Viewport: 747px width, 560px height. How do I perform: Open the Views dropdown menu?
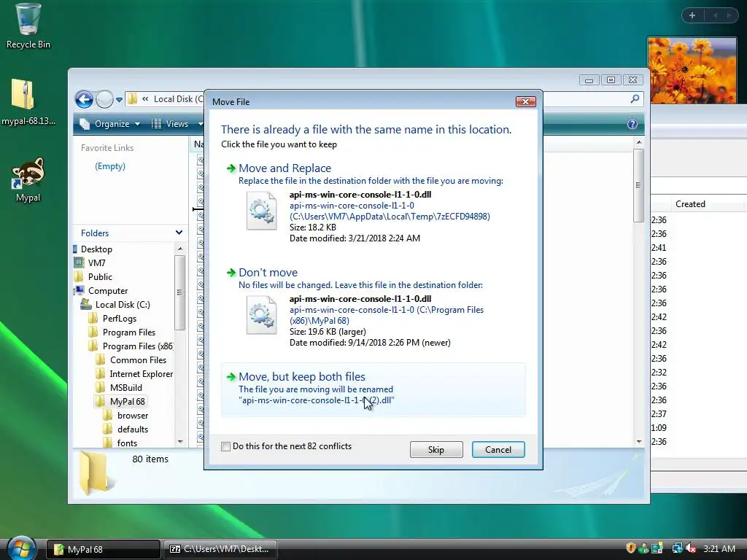pyautogui.click(x=177, y=124)
